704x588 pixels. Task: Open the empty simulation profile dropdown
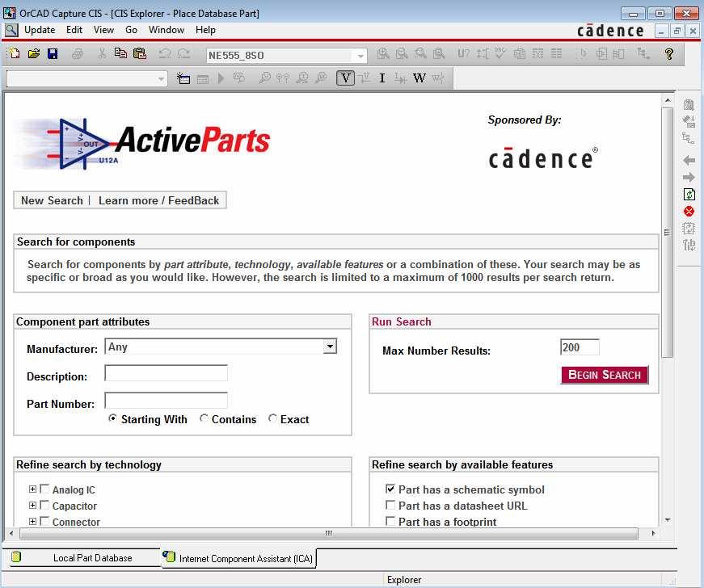coord(161,79)
